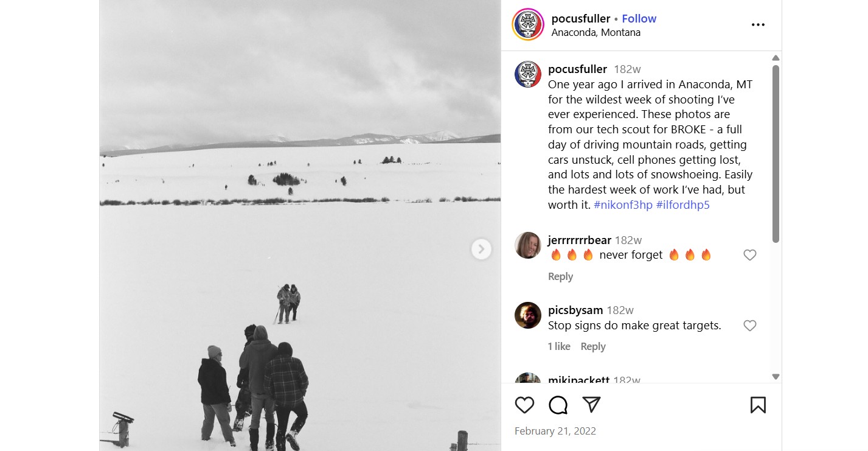The image size is (868, 451).
Task: Follow pocusfuller
Action: [x=639, y=19]
